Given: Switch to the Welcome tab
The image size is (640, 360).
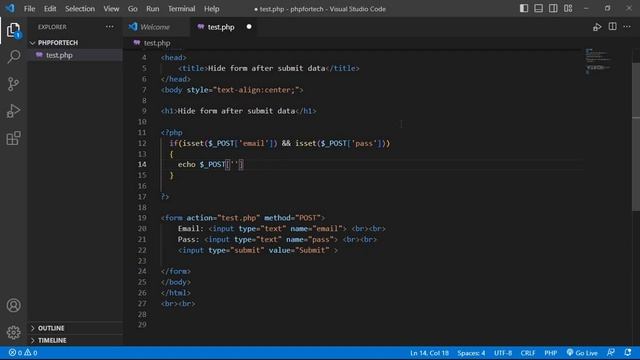Looking at the screenshot, I should click(156, 27).
